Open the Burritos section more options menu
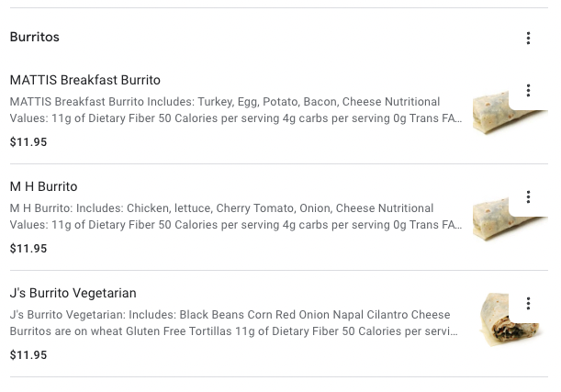Viewport: 561px width, 392px height. (x=528, y=39)
